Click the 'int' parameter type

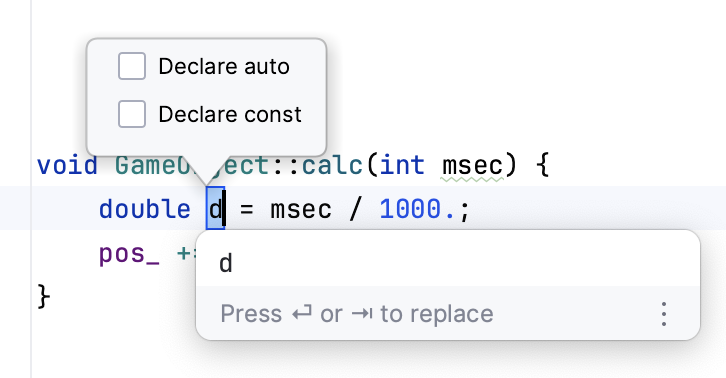pos(402,165)
